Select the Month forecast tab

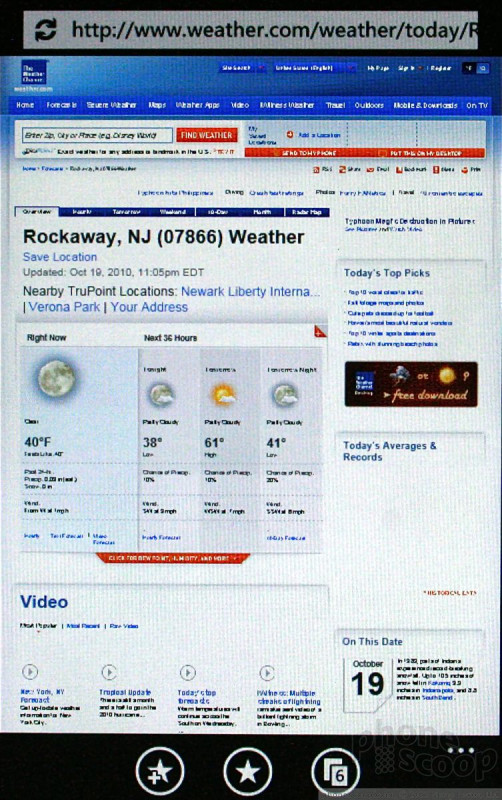pos(262,212)
